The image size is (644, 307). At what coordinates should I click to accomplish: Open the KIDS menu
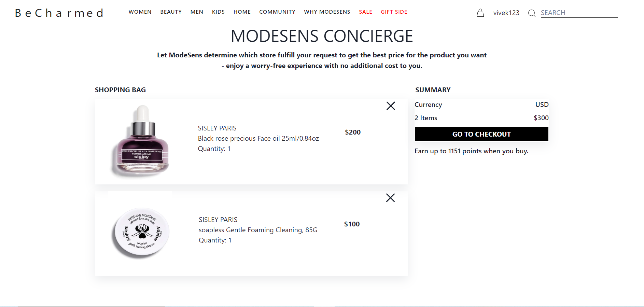(218, 12)
